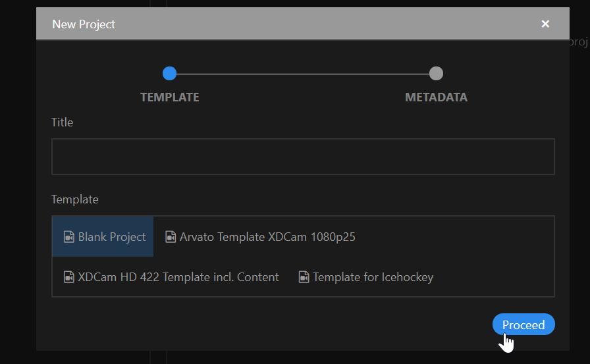Click the XDCam HD 422 file icon
The height and width of the screenshot is (364, 590).
coord(69,277)
